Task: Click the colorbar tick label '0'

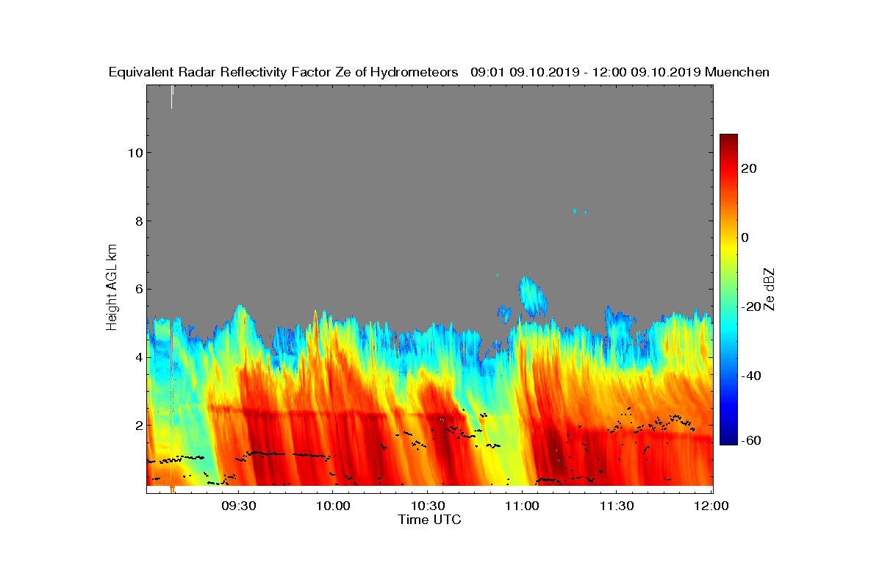Action: tap(746, 237)
